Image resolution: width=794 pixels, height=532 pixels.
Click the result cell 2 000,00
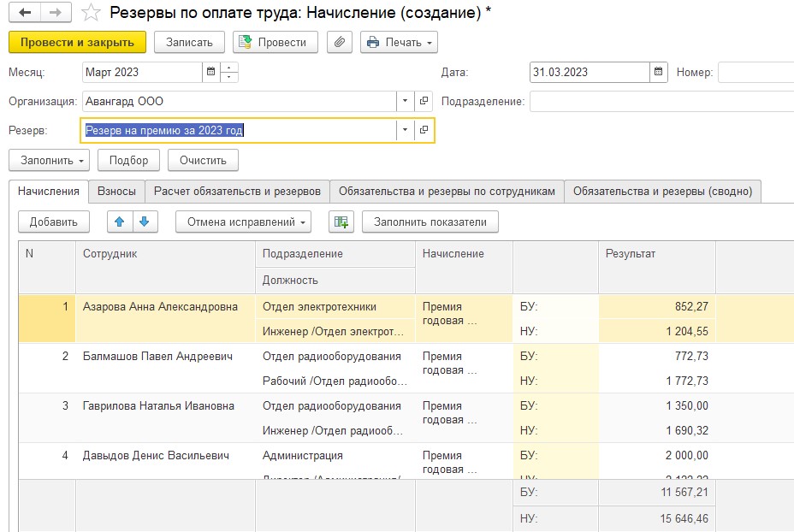click(657, 456)
